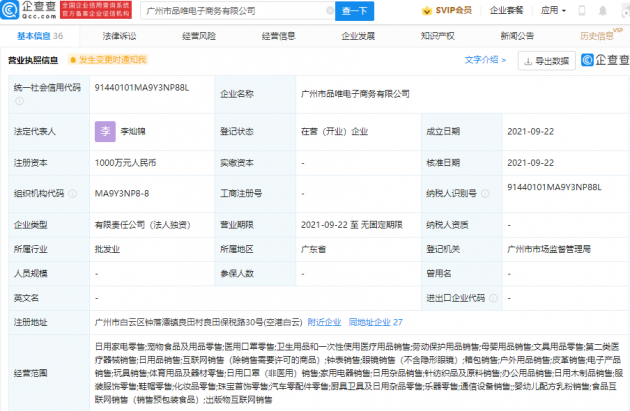Click the purple 李 avatar icon
The width and height of the screenshot is (630, 411).
[105, 131]
